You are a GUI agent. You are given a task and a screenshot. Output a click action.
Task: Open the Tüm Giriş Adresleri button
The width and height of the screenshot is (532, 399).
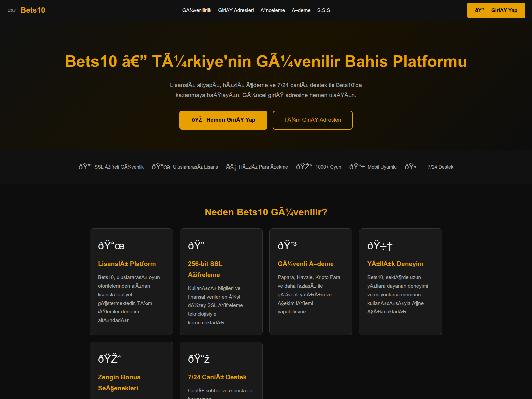tap(313, 120)
